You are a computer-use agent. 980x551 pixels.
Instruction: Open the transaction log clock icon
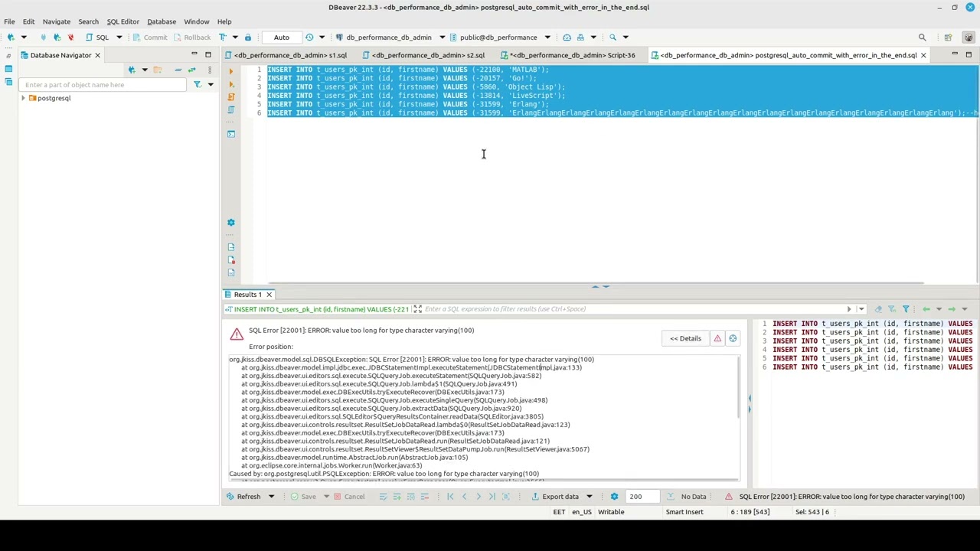309,37
